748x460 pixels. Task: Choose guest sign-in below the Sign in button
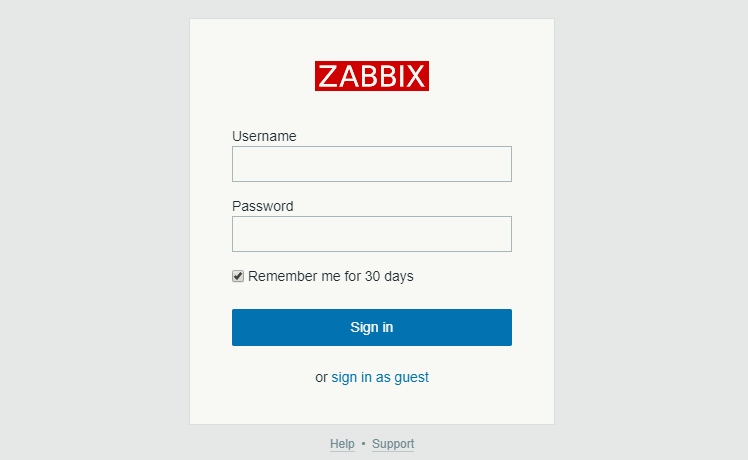(380, 377)
